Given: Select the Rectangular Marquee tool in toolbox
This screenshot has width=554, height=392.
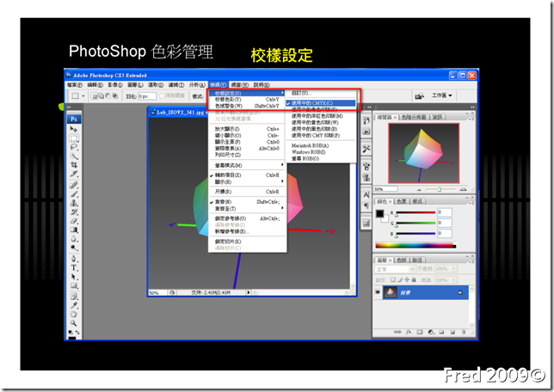Looking at the screenshot, I should [74, 138].
